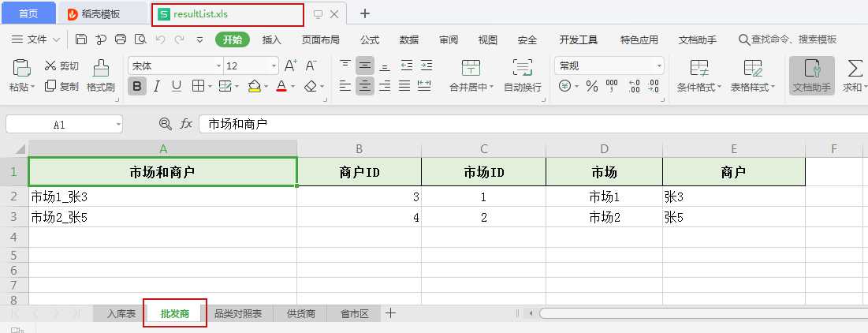Decrease font size with the A- icon
The height and width of the screenshot is (333, 868).
pos(311,66)
